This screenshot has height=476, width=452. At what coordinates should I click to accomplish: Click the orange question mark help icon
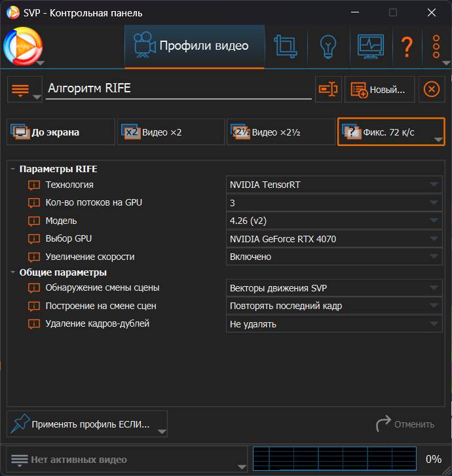point(407,46)
